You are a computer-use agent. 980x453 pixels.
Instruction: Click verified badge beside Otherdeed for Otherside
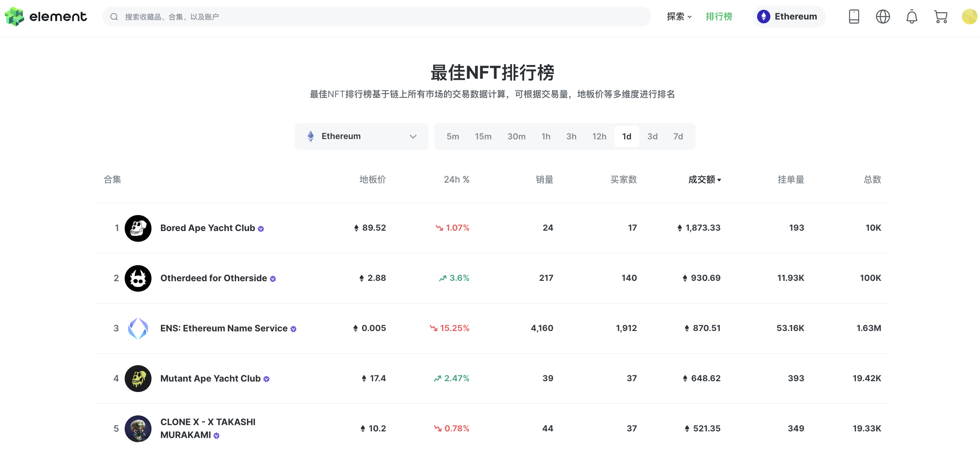click(x=273, y=279)
